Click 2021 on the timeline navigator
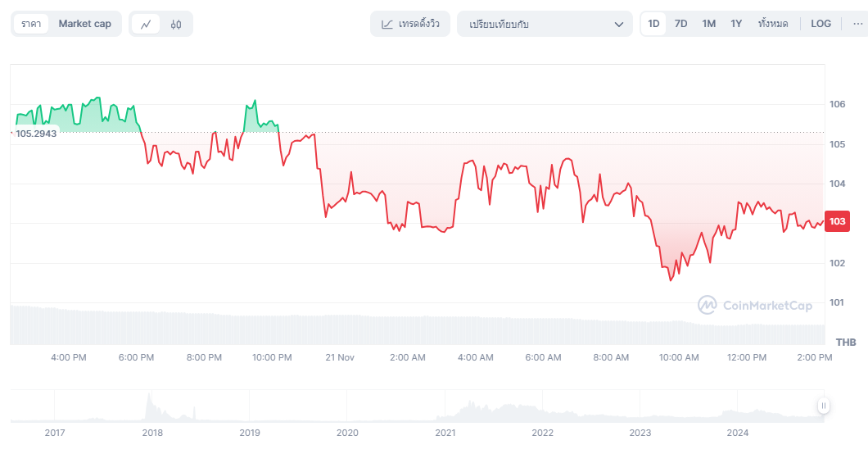 (445, 433)
